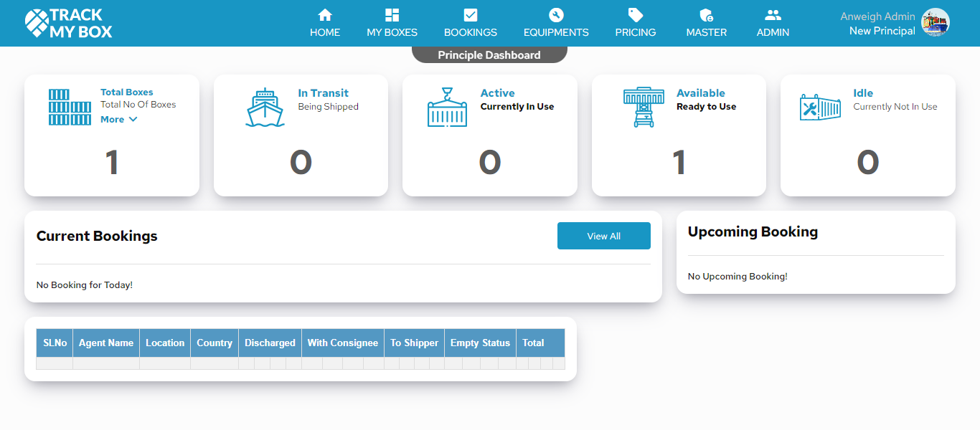
Task: Click the Track My Box logo
Action: click(x=69, y=23)
